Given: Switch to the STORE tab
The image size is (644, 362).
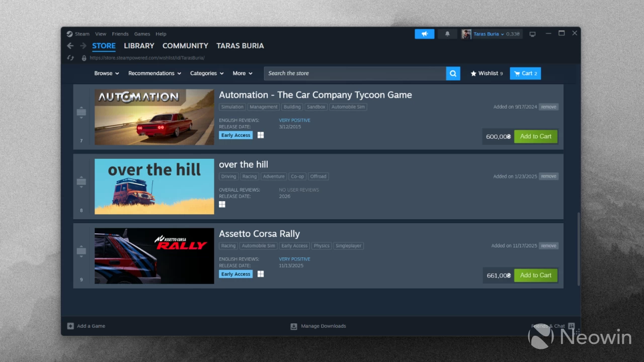Looking at the screenshot, I should point(104,46).
